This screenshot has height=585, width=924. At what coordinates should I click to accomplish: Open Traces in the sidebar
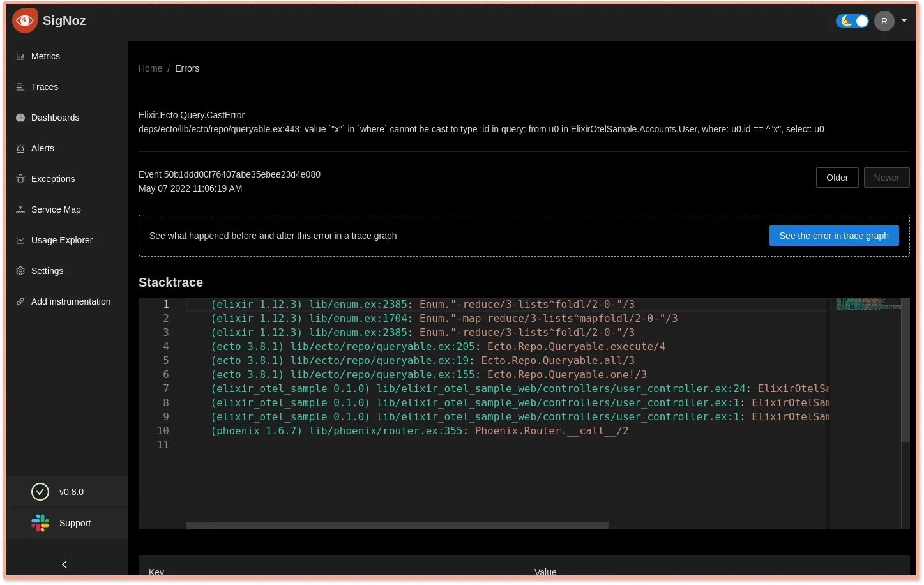(67, 87)
